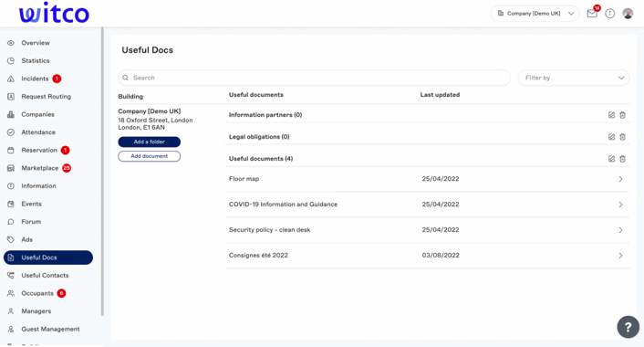Collapse the Useful documents (4) folder

coord(261,159)
